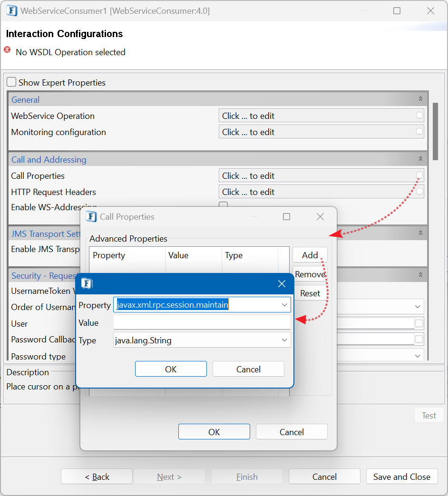448x496 pixels.
Task: Enable Show Expert Properties checkbox
Action: click(x=11, y=82)
